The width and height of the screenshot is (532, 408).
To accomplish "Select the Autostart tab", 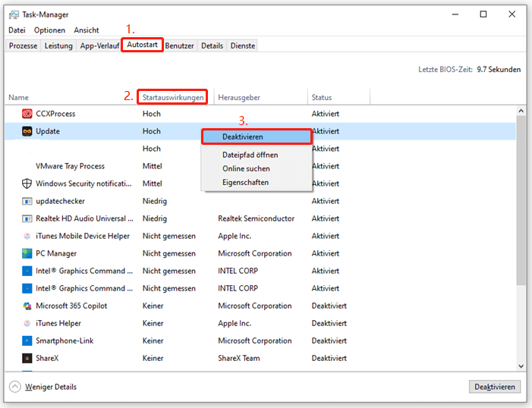I will click(x=142, y=45).
